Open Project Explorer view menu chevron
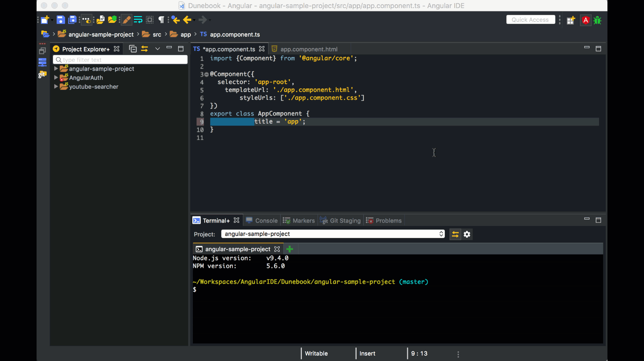The height and width of the screenshot is (361, 644). pyautogui.click(x=157, y=49)
